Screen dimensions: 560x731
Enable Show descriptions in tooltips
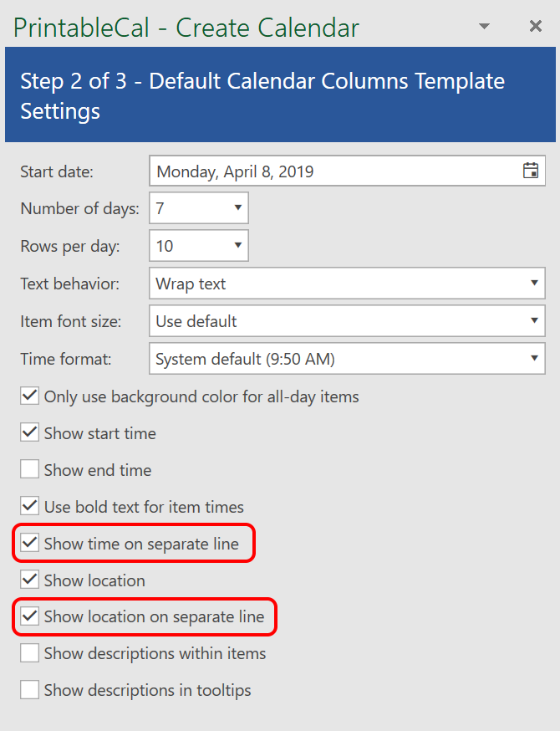[30, 690]
